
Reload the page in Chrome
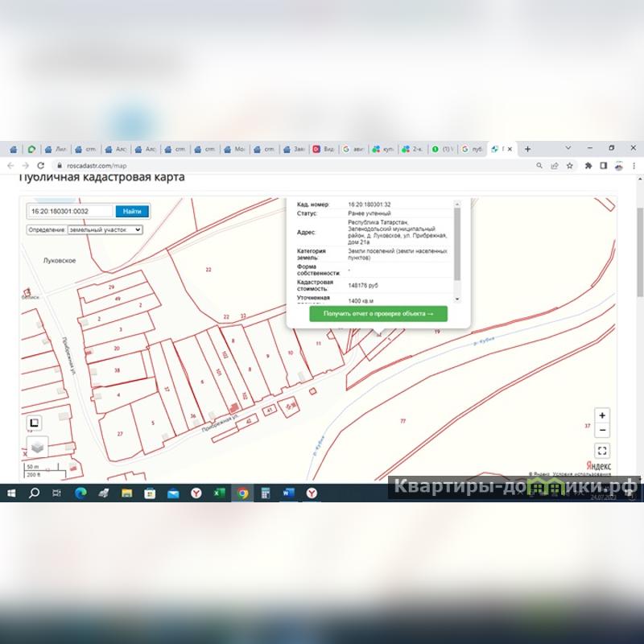pyautogui.click(x=40, y=165)
